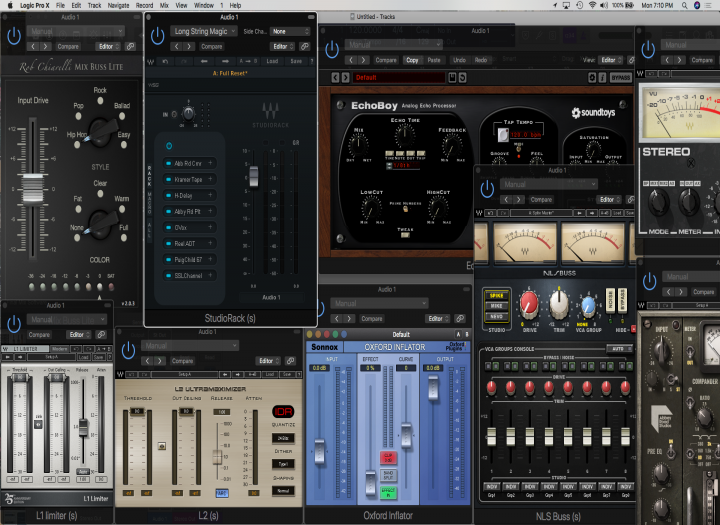Click EchoBoy info icon

click(603, 78)
